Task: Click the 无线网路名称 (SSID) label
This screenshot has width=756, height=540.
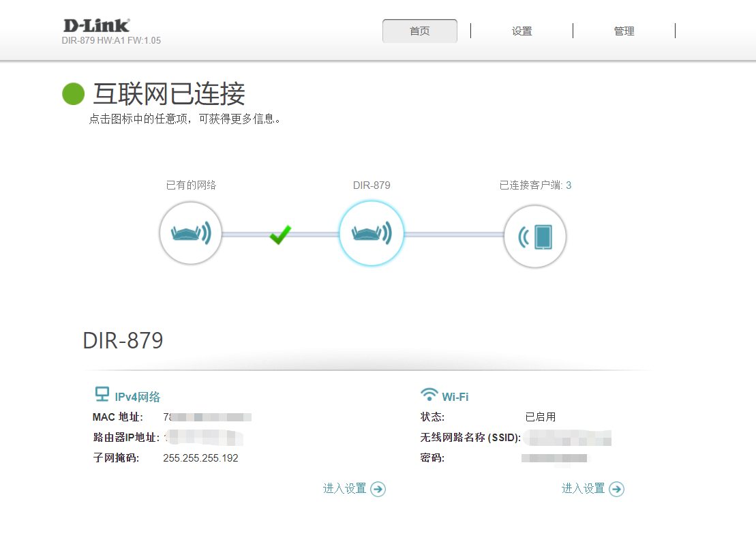Action: point(470,437)
